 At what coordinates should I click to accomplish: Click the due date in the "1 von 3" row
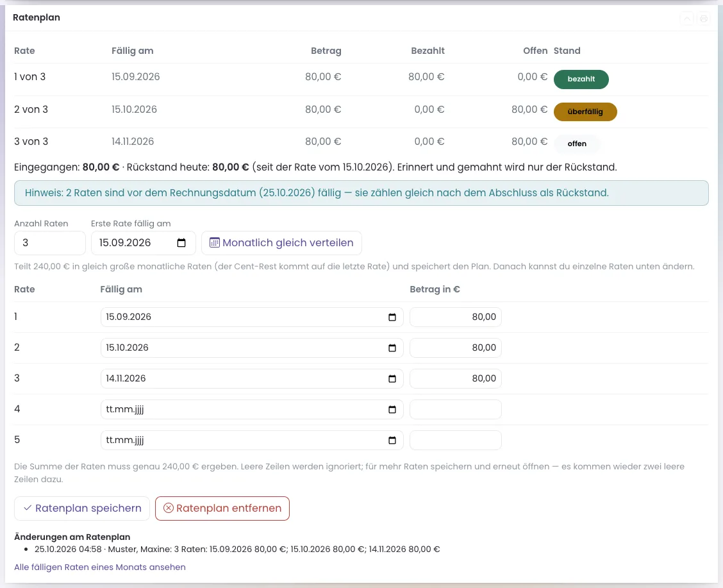pos(136,77)
